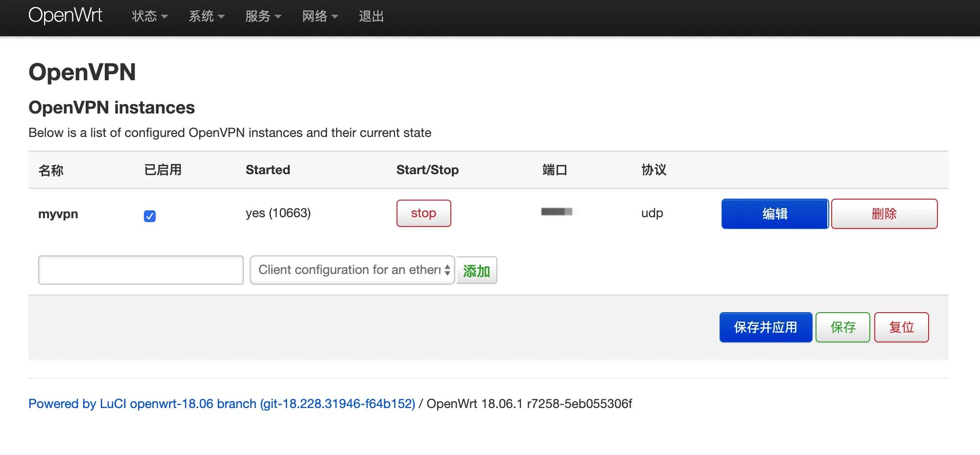Click the blue 编辑 button for myvpn
The height and width of the screenshot is (455, 980).
coord(775,214)
